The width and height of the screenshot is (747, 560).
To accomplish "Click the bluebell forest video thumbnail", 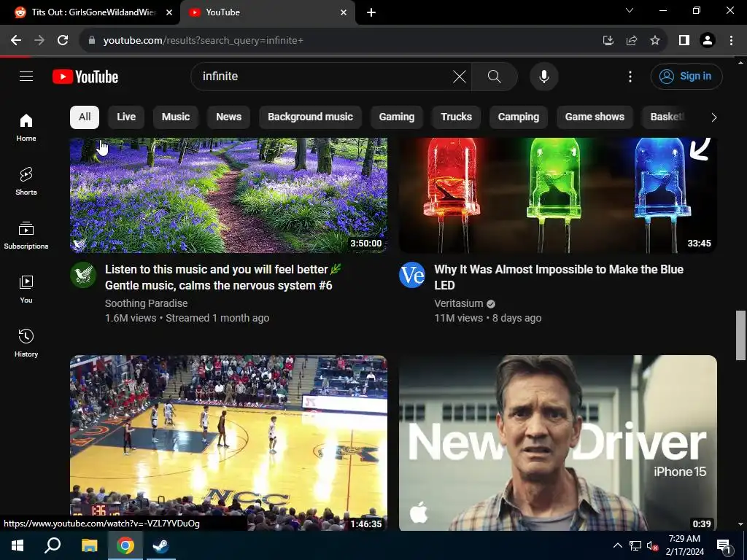I will [x=228, y=195].
